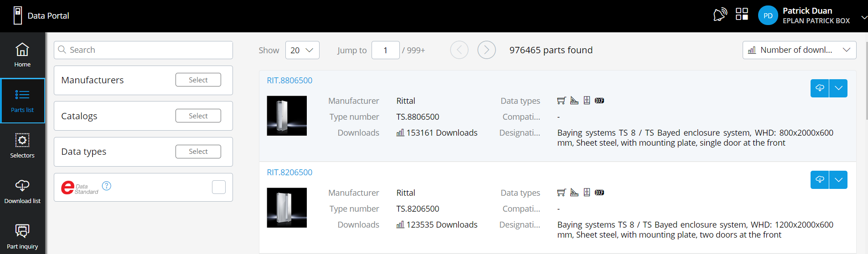868x254 pixels.
Task: Open part link RIT.8806500
Action: (x=289, y=81)
